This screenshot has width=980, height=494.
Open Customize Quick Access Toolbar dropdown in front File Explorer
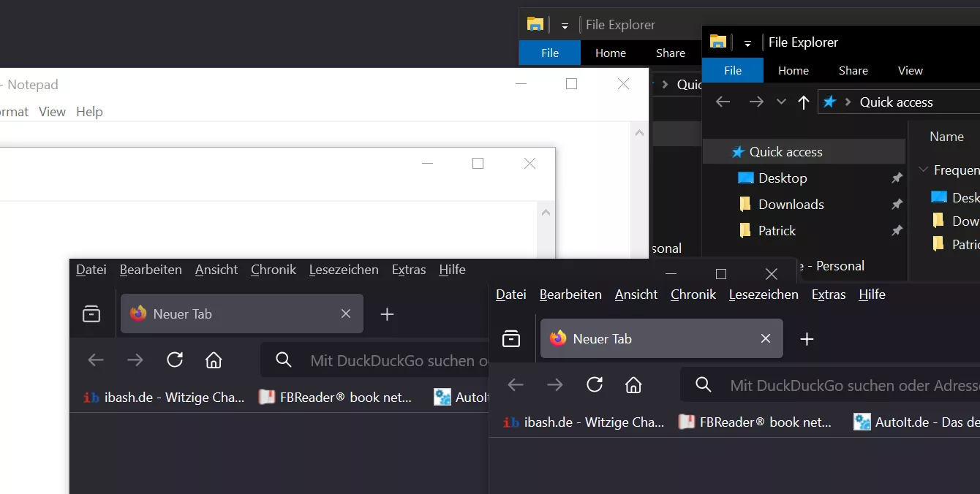[x=747, y=43]
